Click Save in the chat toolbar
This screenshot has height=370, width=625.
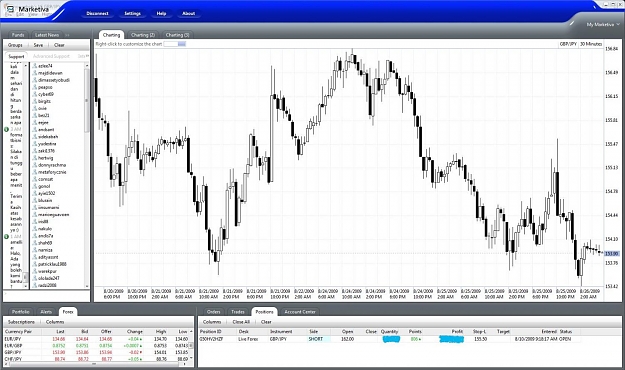click(38, 45)
